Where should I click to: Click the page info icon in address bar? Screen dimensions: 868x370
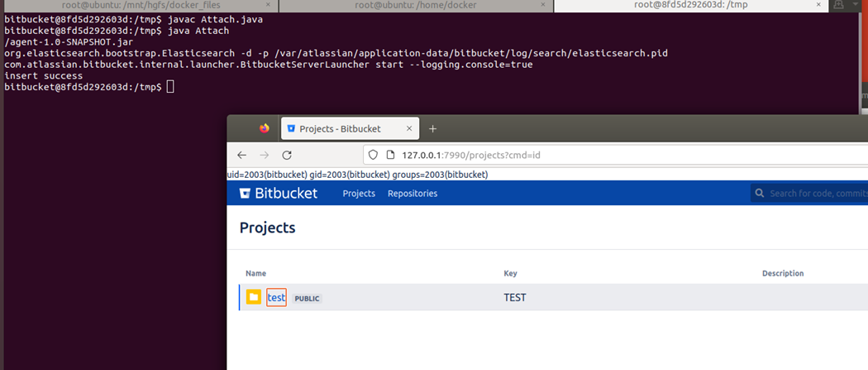pos(389,155)
